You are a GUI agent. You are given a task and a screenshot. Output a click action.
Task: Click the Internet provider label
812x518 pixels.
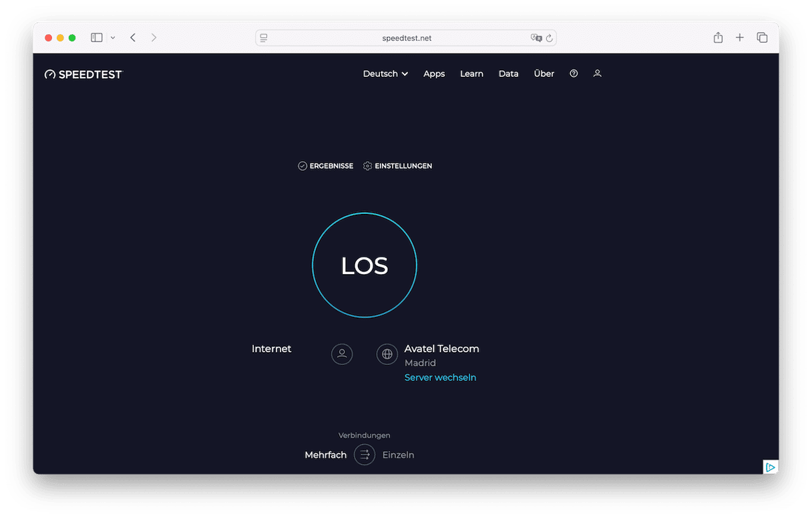click(272, 349)
